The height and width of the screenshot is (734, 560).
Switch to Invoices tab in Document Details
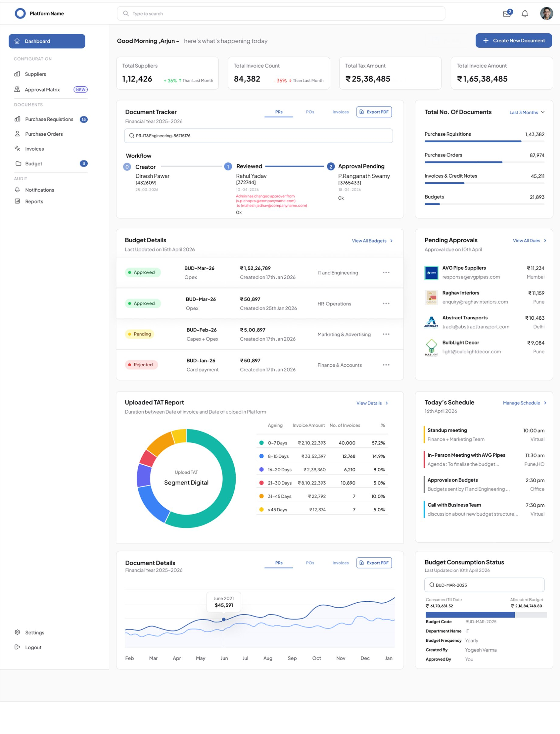click(x=340, y=563)
